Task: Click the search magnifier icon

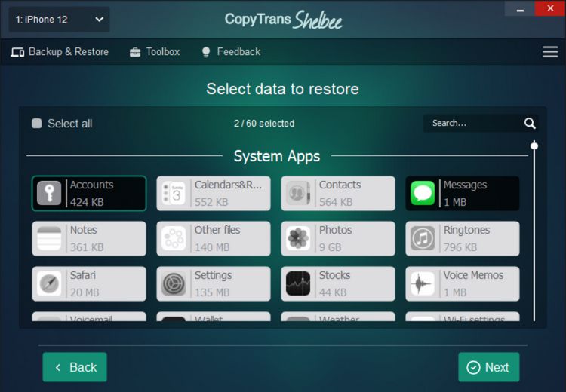Action: pyautogui.click(x=530, y=124)
